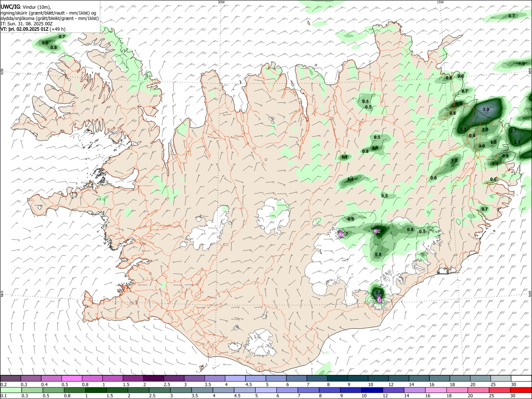The image size is (532, 399).
Task: Click the upper legend swatch between 8 and 9
Action: pos(337,378)
